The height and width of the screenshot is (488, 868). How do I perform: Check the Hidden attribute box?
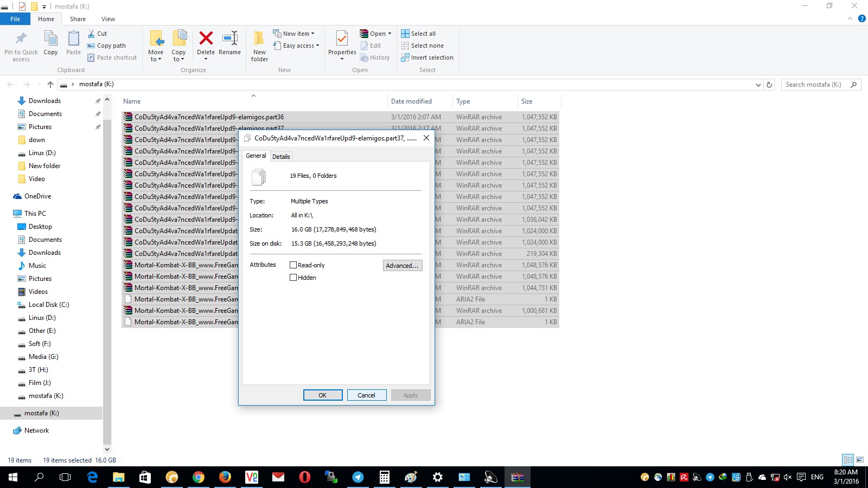[x=293, y=278]
